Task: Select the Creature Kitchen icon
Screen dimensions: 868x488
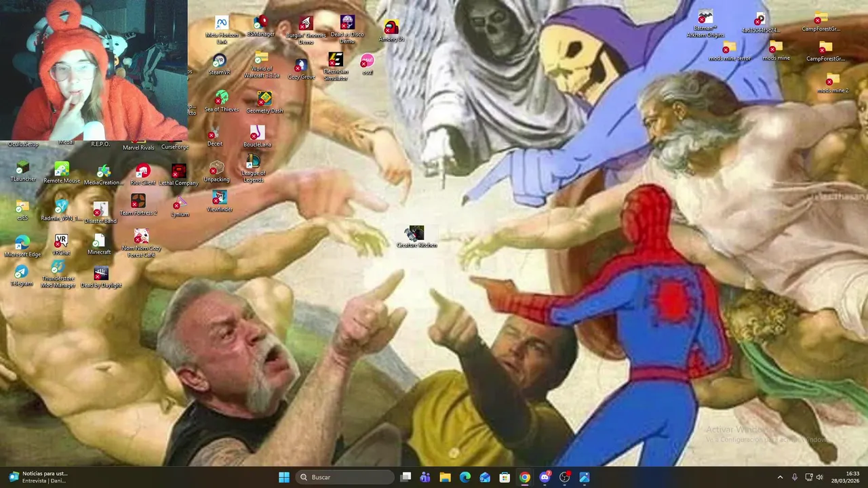Action: 416,237
